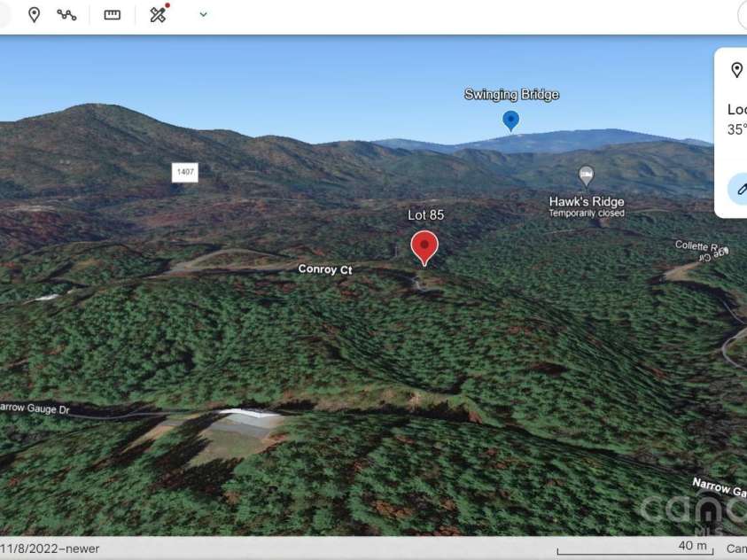Click the Swinging Bridge place label
The width and height of the screenshot is (747, 560).
pyautogui.click(x=511, y=95)
